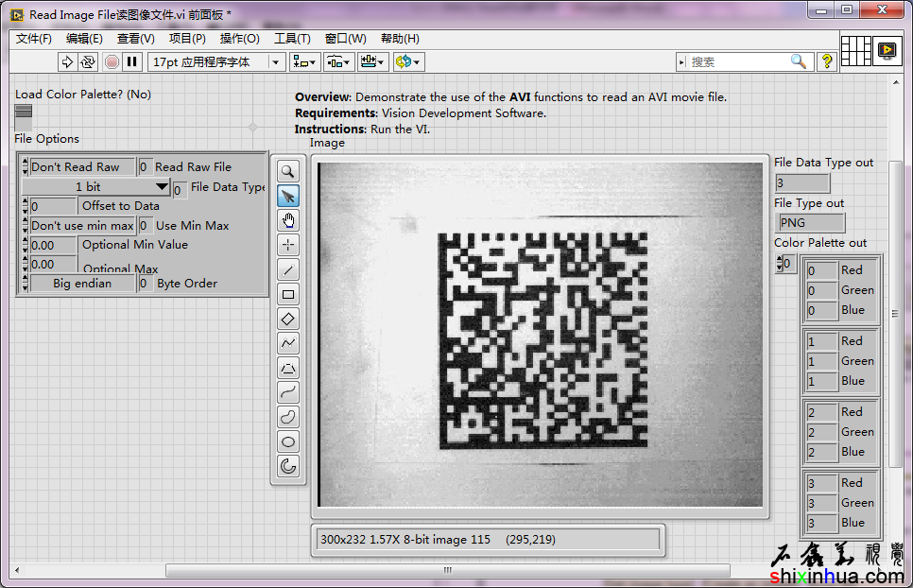The width and height of the screenshot is (913, 588).
Task: Click the horizontal scrollbar left arrow
Action: tap(17, 571)
